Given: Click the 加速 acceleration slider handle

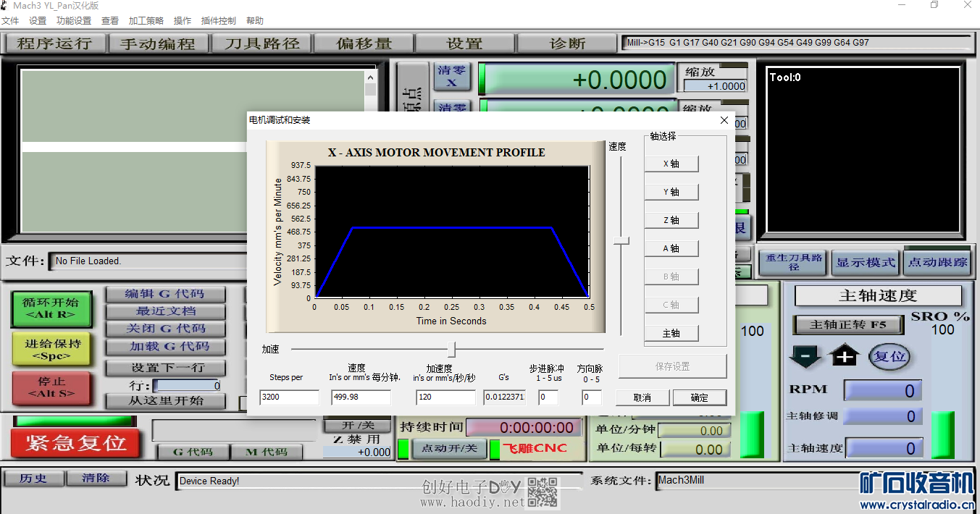Looking at the screenshot, I should click(451, 350).
